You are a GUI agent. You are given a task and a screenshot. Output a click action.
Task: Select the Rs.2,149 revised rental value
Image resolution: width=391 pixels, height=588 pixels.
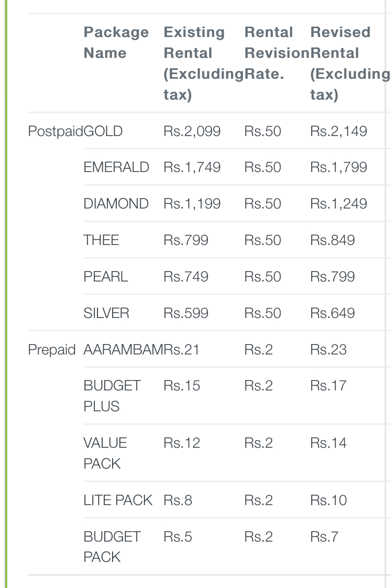point(338,131)
